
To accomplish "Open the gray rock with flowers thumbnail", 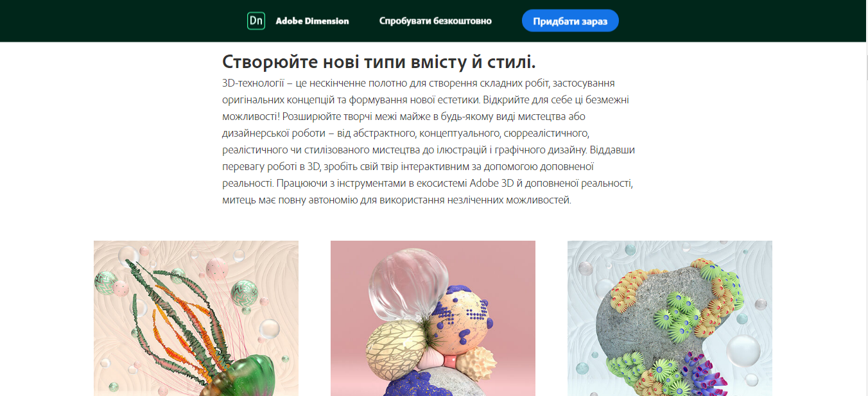I will (x=670, y=318).
